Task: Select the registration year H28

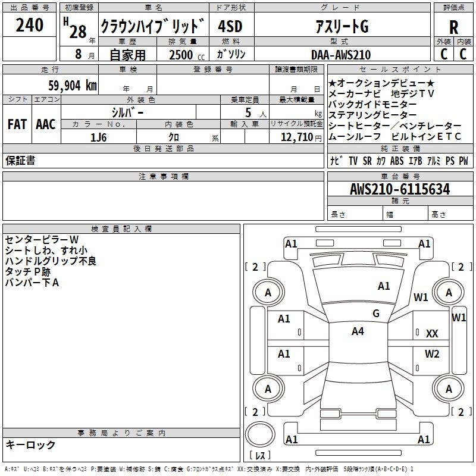Action: pyautogui.click(x=76, y=28)
